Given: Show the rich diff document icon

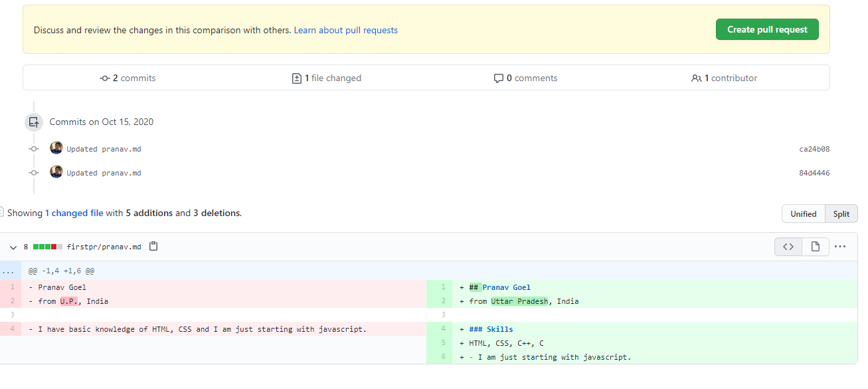Looking at the screenshot, I should coord(816,247).
